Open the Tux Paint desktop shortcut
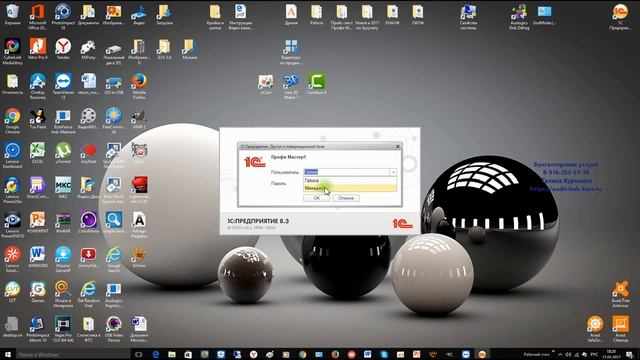Image resolution: width=640 pixels, height=360 pixels. pos(38,119)
